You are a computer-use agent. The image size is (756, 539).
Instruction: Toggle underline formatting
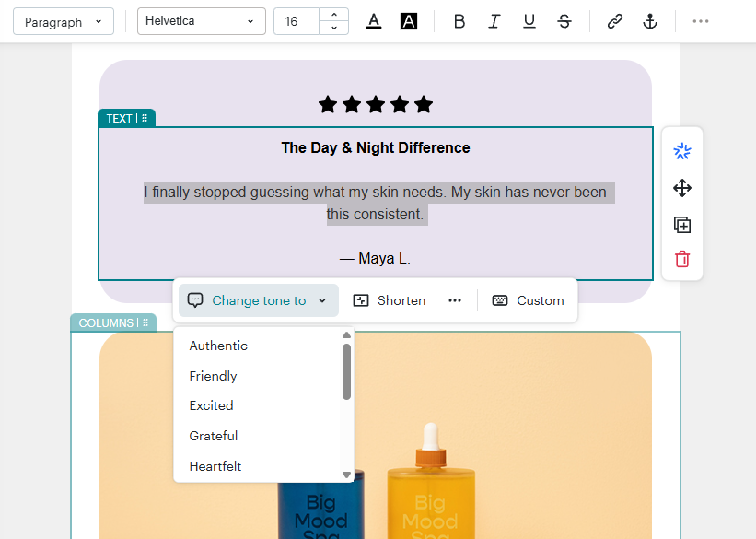click(529, 20)
